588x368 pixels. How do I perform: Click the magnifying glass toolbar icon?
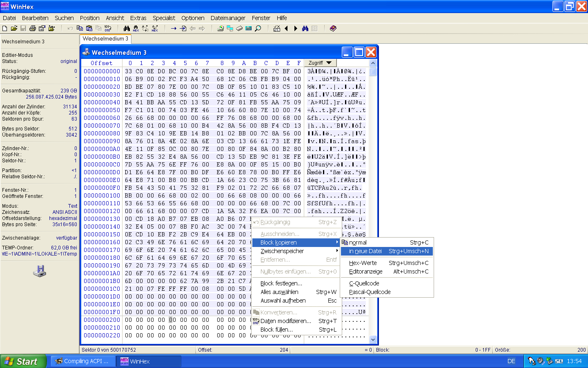pyautogui.click(x=258, y=29)
